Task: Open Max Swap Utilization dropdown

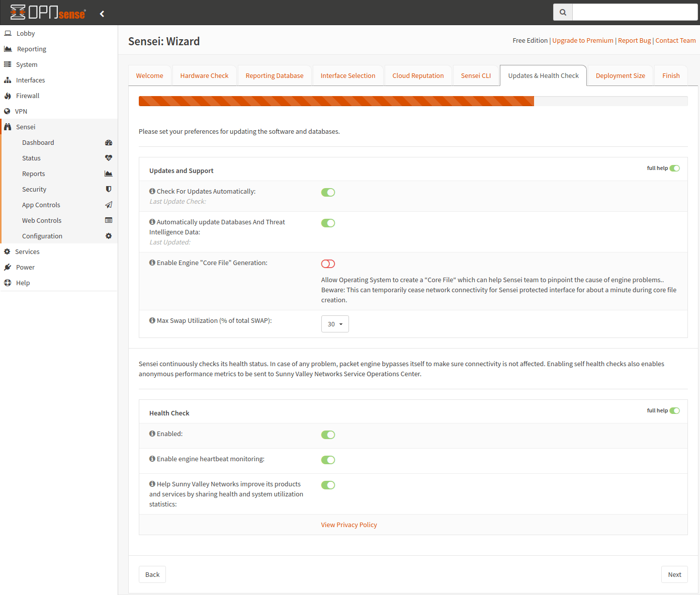Action: tap(335, 324)
